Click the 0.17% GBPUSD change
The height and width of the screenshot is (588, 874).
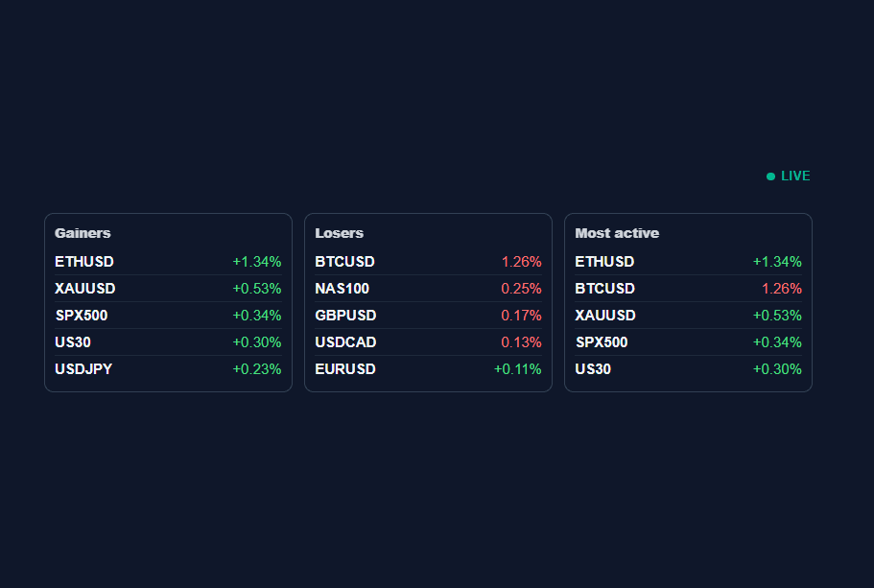click(x=521, y=315)
